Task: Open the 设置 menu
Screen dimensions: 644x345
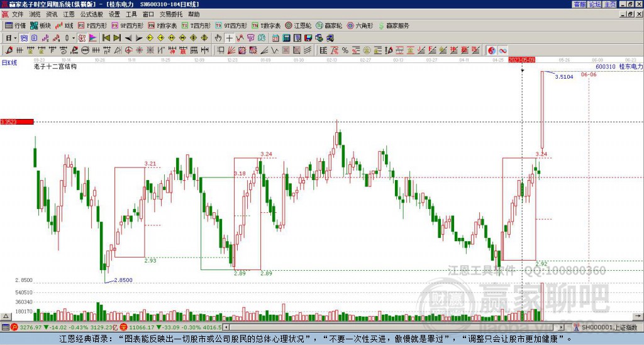Action: (114, 14)
